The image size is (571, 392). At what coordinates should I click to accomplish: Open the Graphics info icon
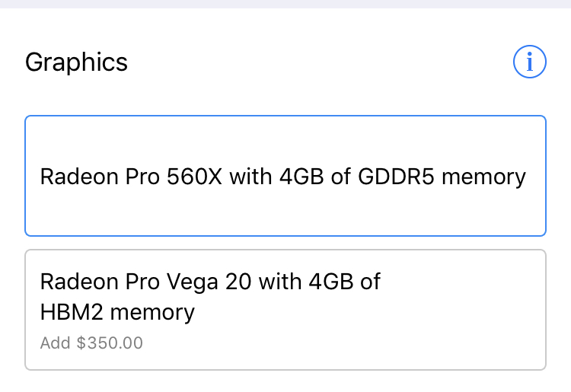pyautogui.click(x=529, y=62)
